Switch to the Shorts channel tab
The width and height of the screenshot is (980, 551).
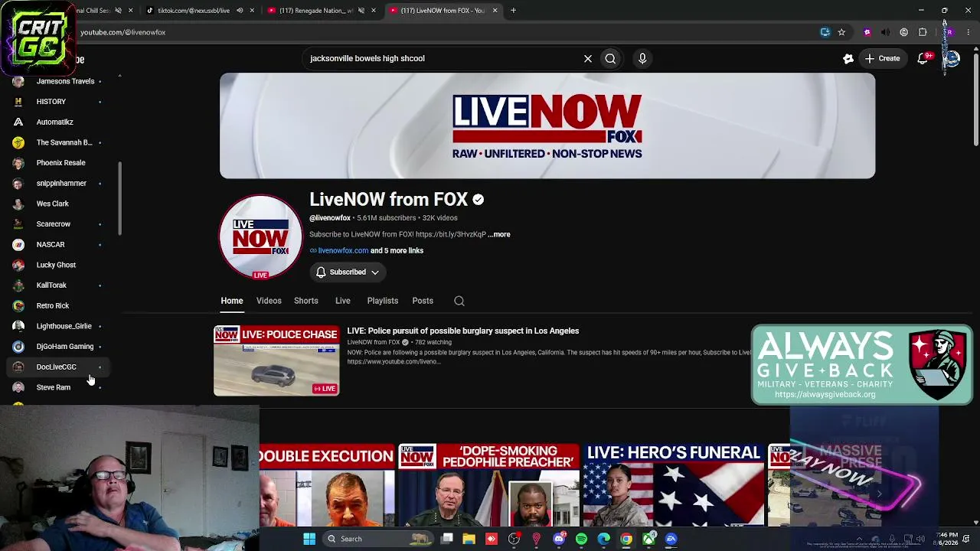coord(306,301)
